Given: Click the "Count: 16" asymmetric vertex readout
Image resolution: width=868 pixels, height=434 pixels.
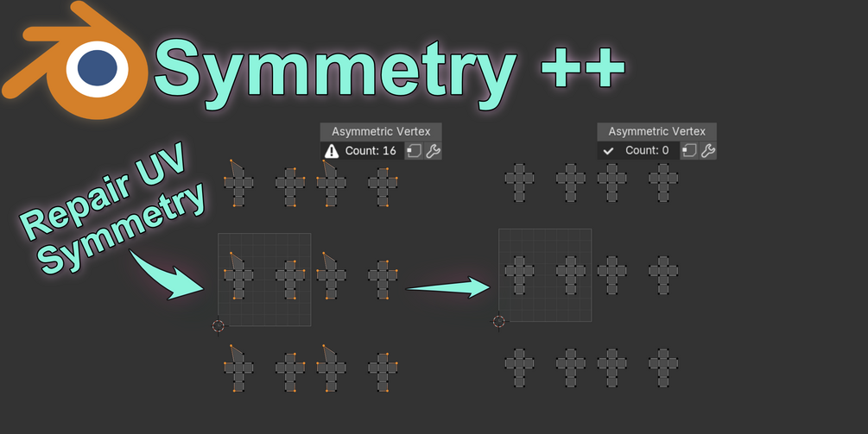Looking at the screenshot, I should [x=371, y=150].
